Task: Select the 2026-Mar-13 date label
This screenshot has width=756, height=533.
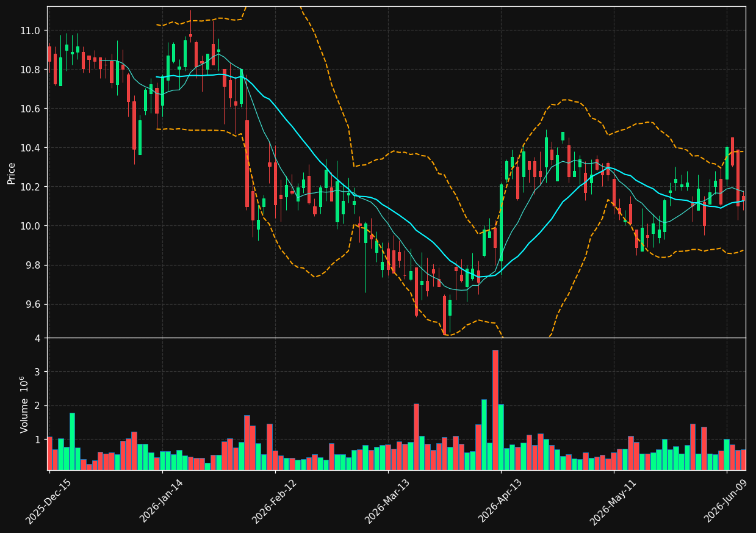Action: point(387,501)
